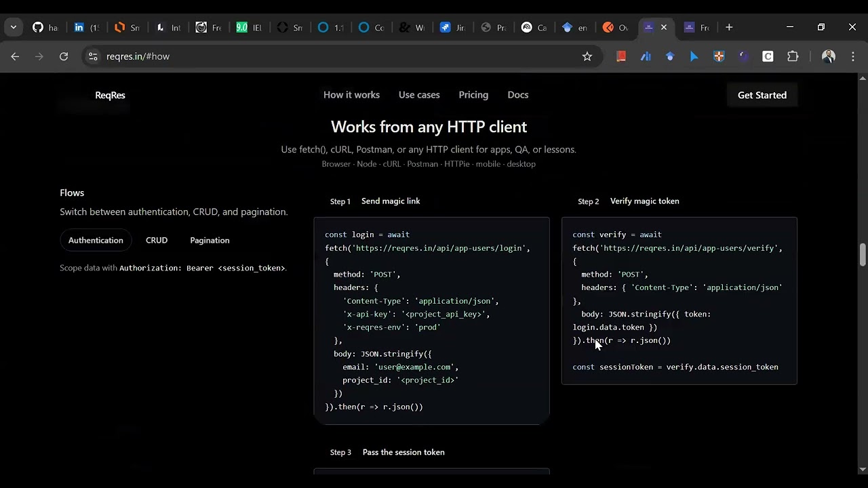Click the 'Flows' heading
The image size is (868, 488).
tap(72, 192)
